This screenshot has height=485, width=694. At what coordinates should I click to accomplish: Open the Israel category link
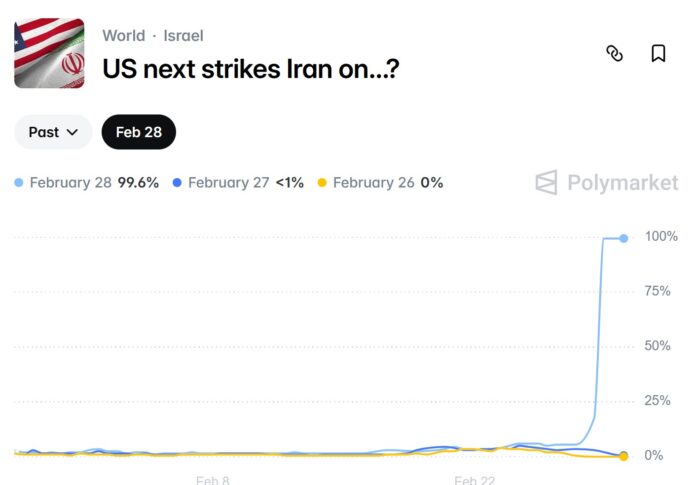(x=183, y=35)
